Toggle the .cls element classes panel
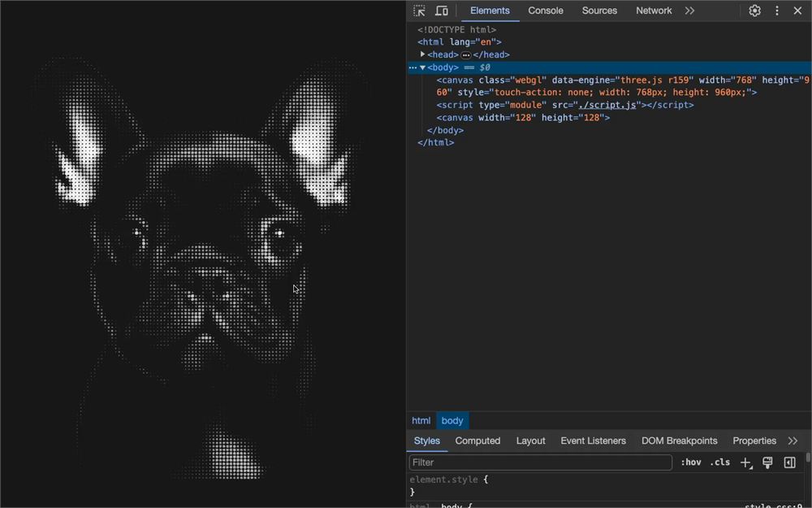Image resolution: width=812 pixels, height=508 pixels. 719,462
